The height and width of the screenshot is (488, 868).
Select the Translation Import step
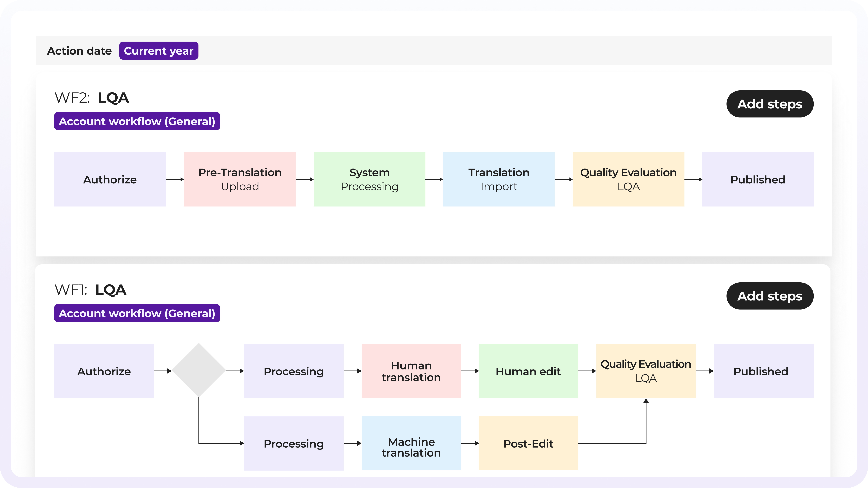point(499,180)
